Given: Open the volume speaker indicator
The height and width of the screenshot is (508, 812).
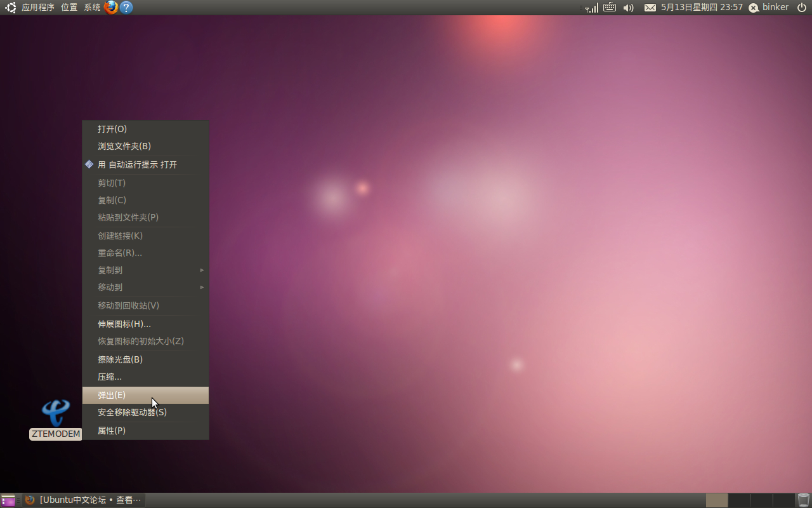Looking at the screenshot, I should (x=629, y=8).
